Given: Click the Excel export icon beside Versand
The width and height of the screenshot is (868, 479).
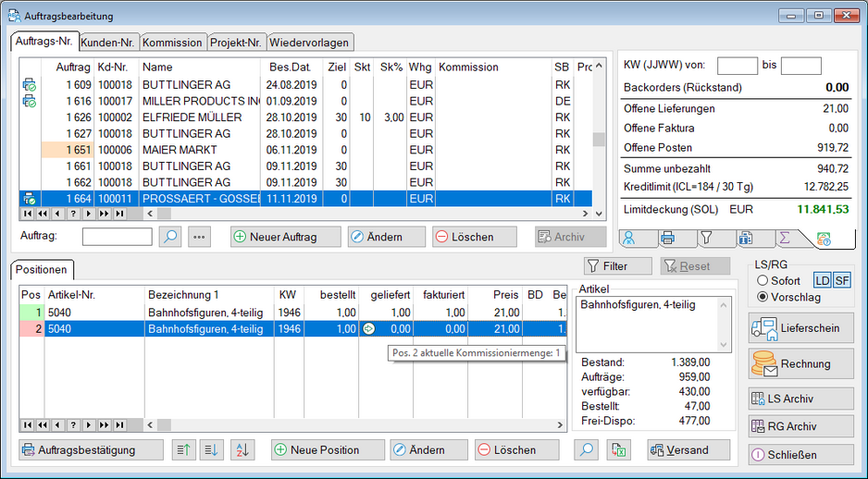Looking at the screenshot, I should (x=618, y=450).
